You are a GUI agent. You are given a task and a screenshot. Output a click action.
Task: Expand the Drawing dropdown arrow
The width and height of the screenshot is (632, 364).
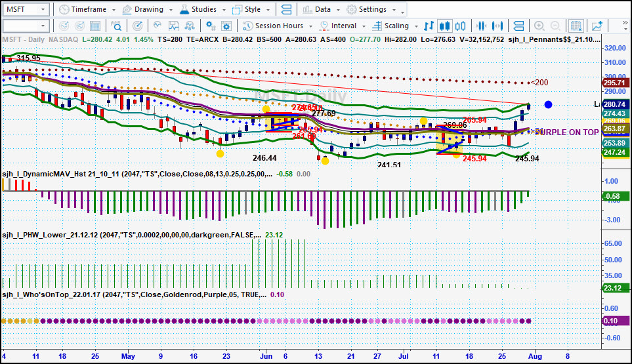click(x=171, y=10)
